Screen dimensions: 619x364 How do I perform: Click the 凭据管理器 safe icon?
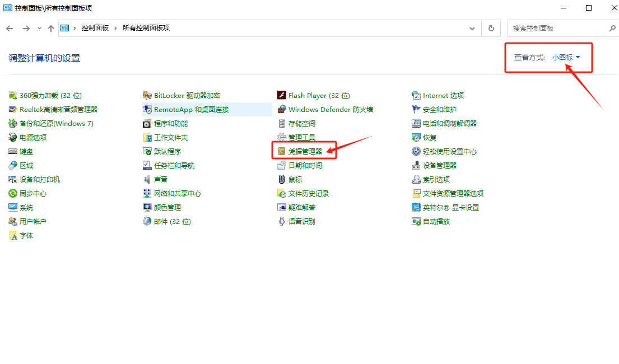[281, 152]
